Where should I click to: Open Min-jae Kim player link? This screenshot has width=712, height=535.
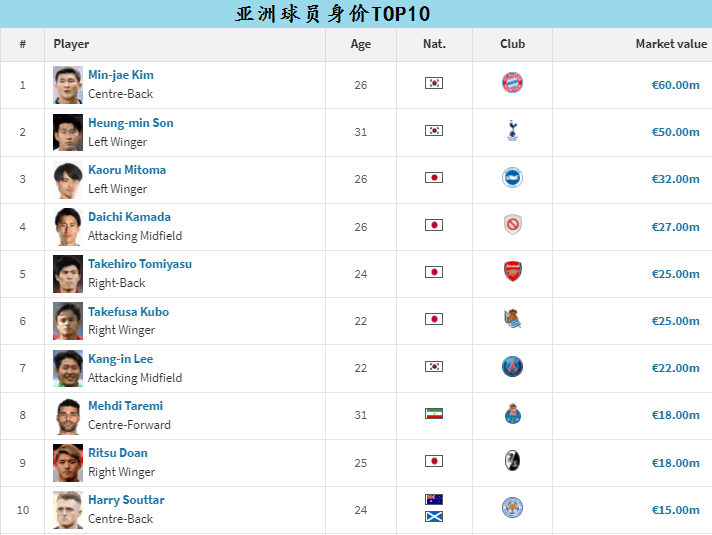coord(121,75)
